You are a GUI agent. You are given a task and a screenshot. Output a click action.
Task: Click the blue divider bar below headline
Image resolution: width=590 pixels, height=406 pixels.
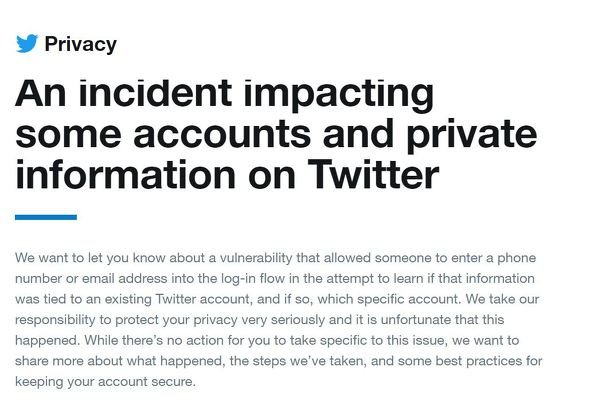tap(46, 217)
